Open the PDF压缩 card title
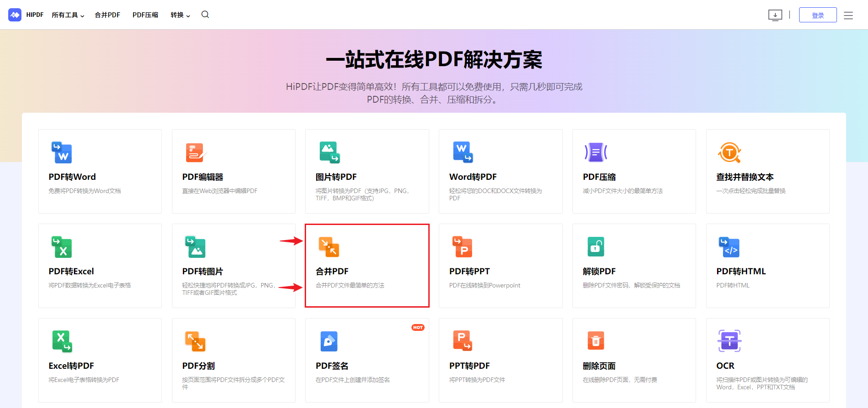The height and width of the screenshot is (408, 868). (x=599, y=177)
